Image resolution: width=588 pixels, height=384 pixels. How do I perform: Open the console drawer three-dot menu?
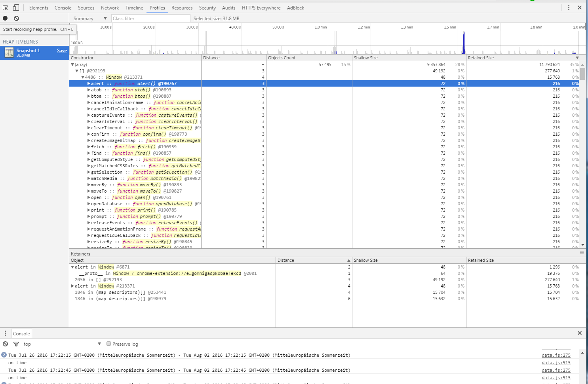point(5,333)
